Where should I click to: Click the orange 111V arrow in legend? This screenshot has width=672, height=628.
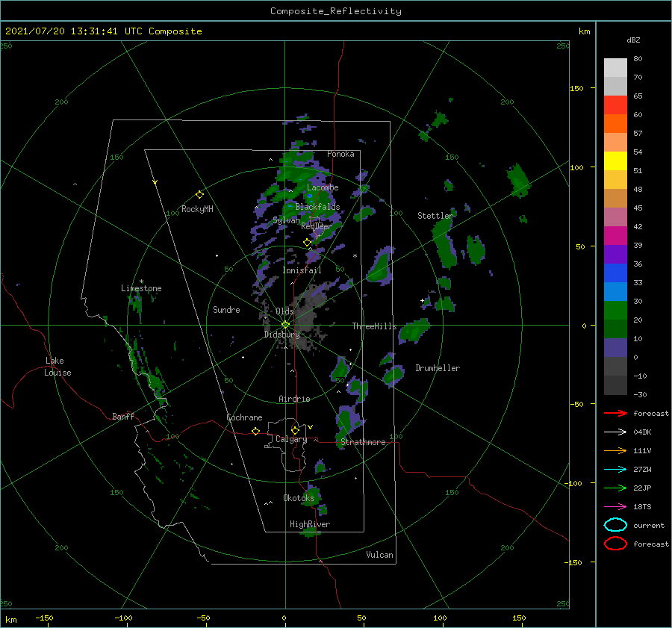point(615,450)
